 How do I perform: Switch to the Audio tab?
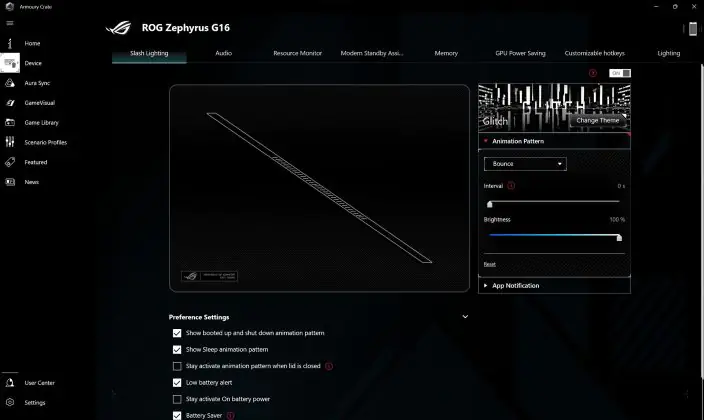223,53
